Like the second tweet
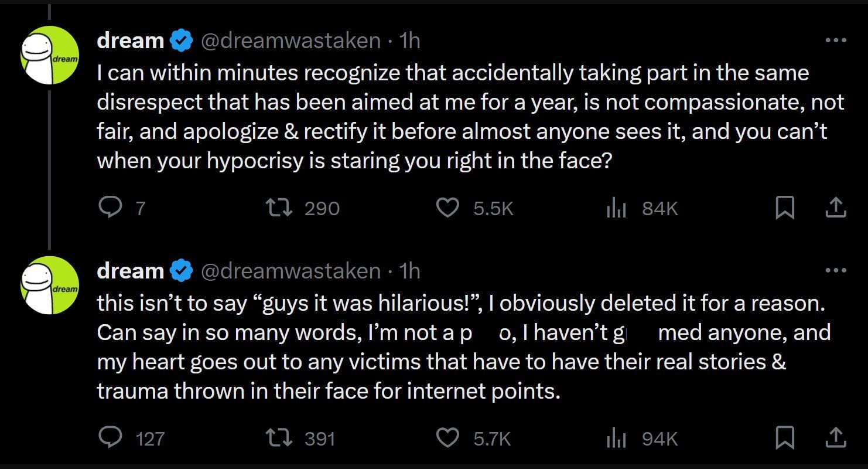 [447, 437]
